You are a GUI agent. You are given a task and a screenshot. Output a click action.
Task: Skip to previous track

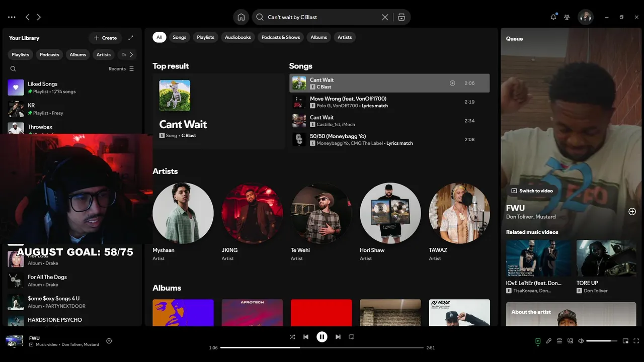pos(305,337)
